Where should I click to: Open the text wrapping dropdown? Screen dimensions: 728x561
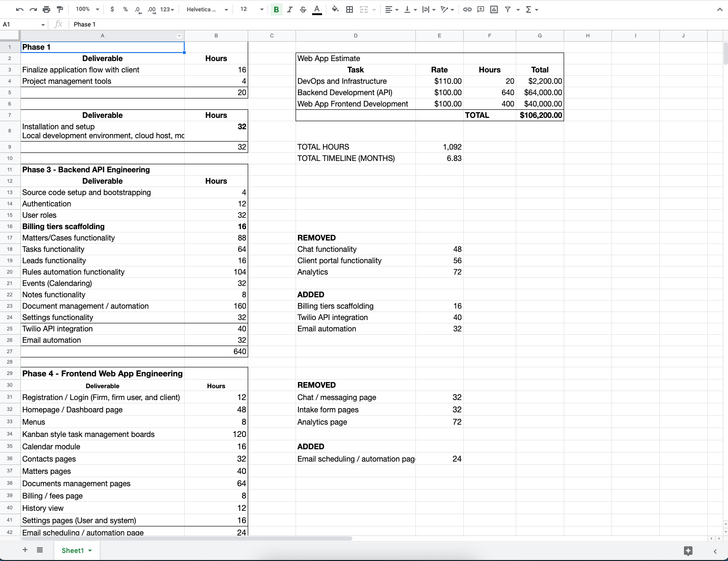pyautogui.click(x=428, y=9)
